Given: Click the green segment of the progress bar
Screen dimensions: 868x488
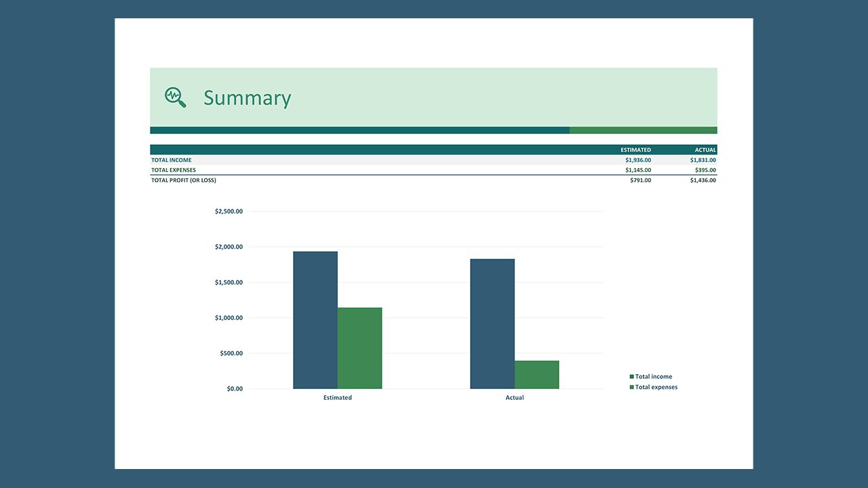Looking at the screenshot, I should (643, 129).
